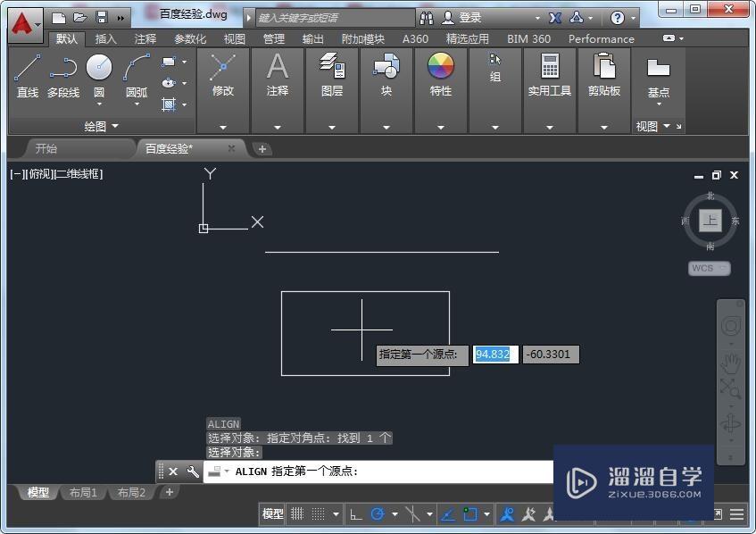Image resolution: width=756 pixels, height=534 pixels.
Task: Click the X coordinate field 94.832
Action: (x=495, y=355)
